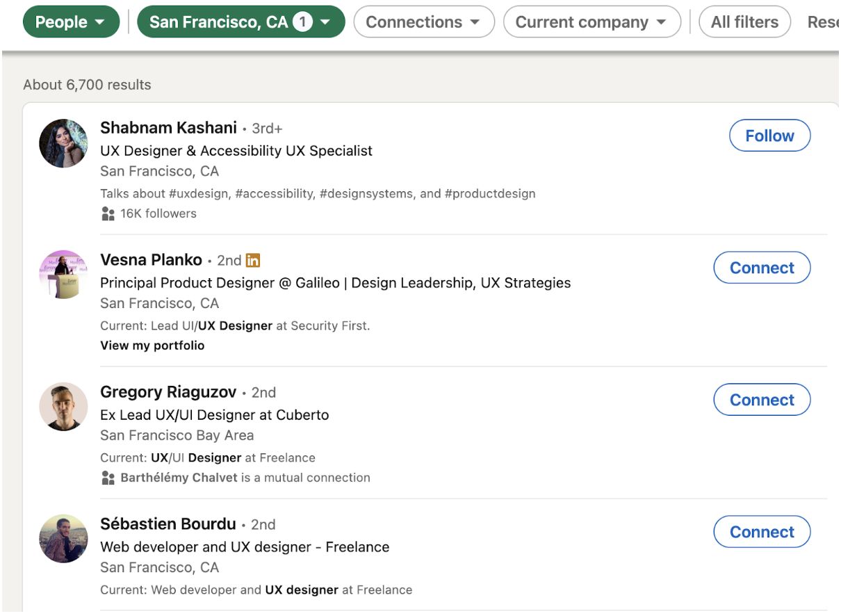Click the Sébastien Bourdu name link
The width and height of the screenshot is (841, 616).
pyautogui.click(x=168, y=524)
